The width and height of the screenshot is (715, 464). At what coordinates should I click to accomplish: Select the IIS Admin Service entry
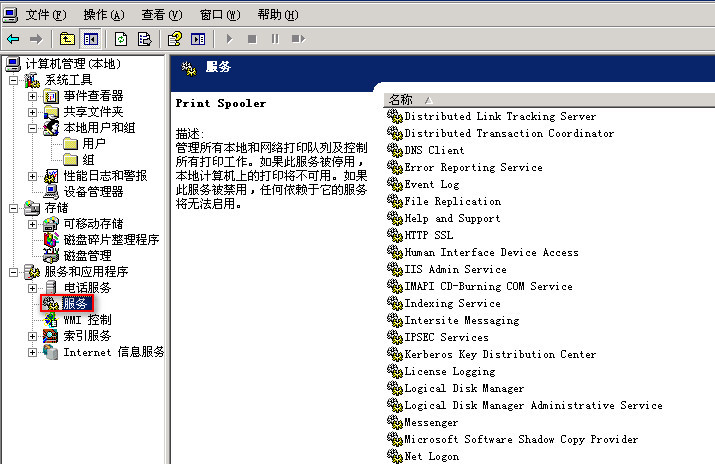point(455,269)
